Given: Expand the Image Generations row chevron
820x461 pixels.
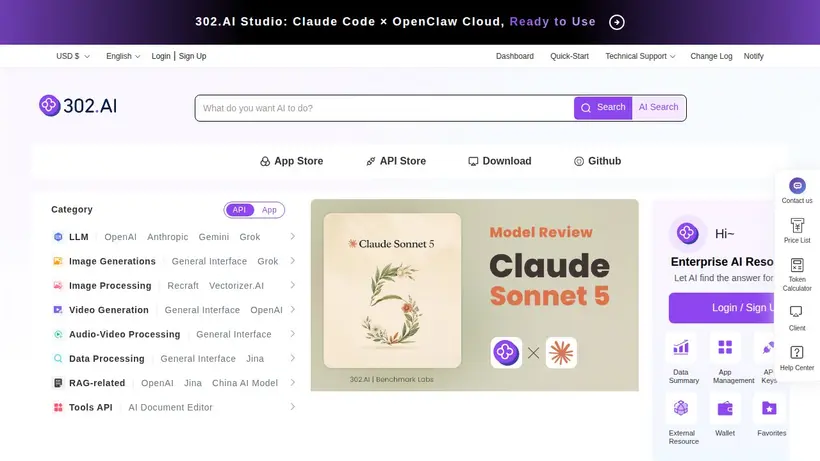Looking at the screenshot, I should (x=293, y=260).
